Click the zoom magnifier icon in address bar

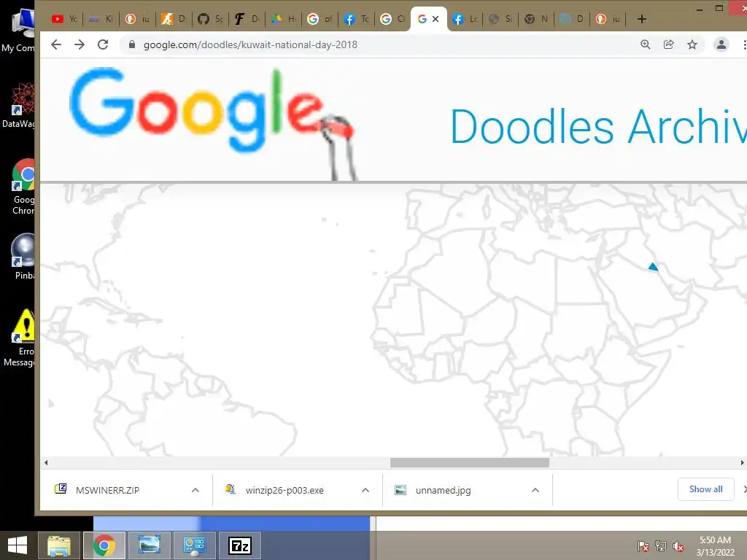[x=646, y=44]
